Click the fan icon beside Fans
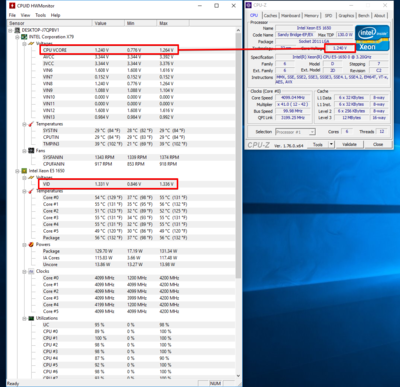 [31, 151]
